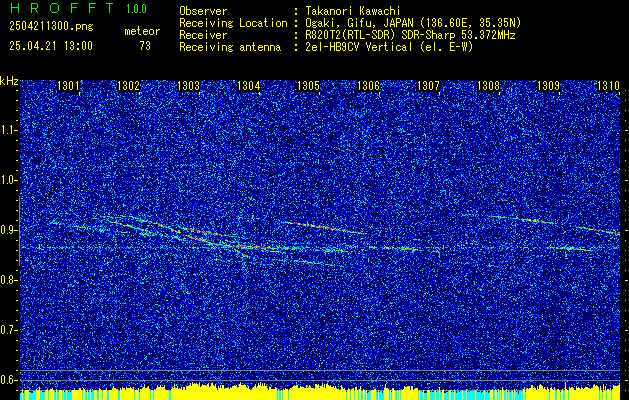
Task: Click the 1310 time marker
Action: point(608,86)
